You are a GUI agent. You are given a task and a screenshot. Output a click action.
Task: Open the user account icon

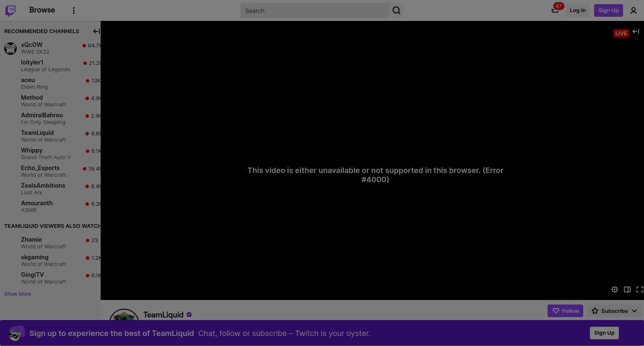tap(634, 10)
